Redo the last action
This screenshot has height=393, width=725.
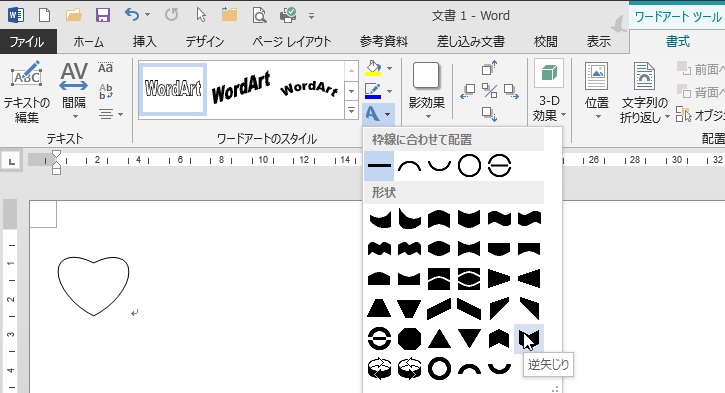[x=172, y=15]
